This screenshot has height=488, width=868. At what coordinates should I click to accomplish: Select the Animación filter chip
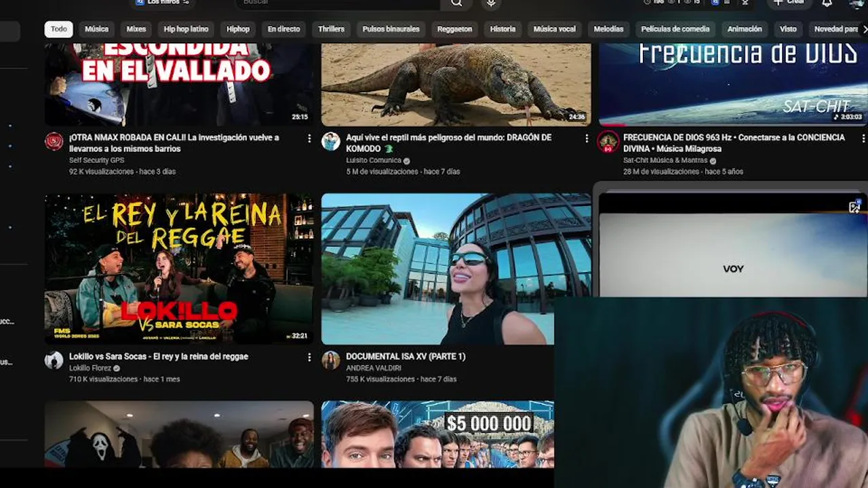pyautogui.click(x=745, y=29)
